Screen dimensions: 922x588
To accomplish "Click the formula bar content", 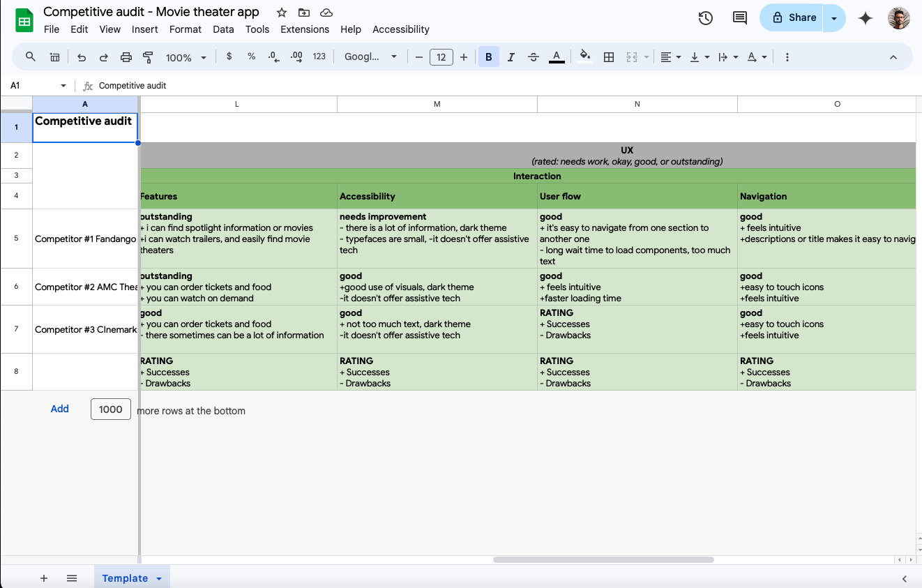I will [x=133, y=86].
